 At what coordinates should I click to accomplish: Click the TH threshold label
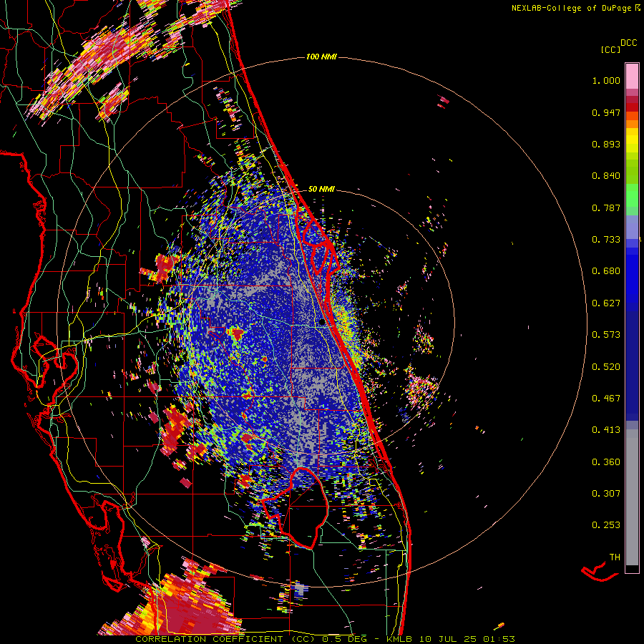point(615,557)
